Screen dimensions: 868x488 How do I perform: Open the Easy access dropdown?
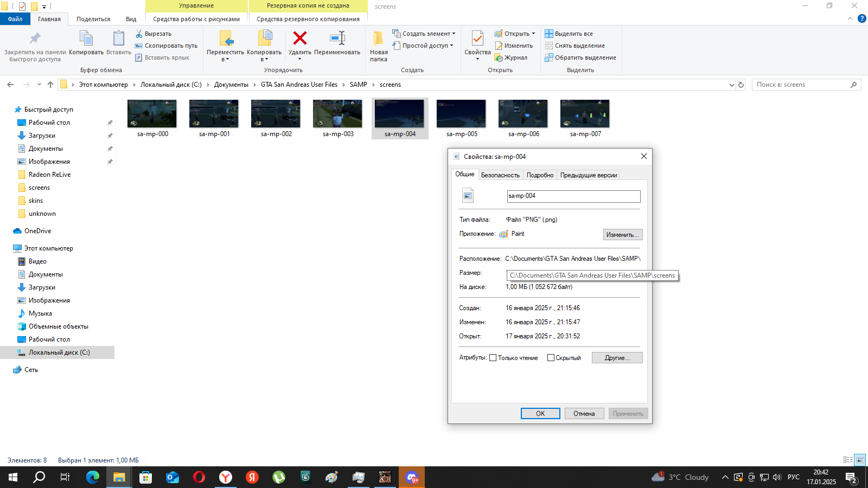point(451,46)
